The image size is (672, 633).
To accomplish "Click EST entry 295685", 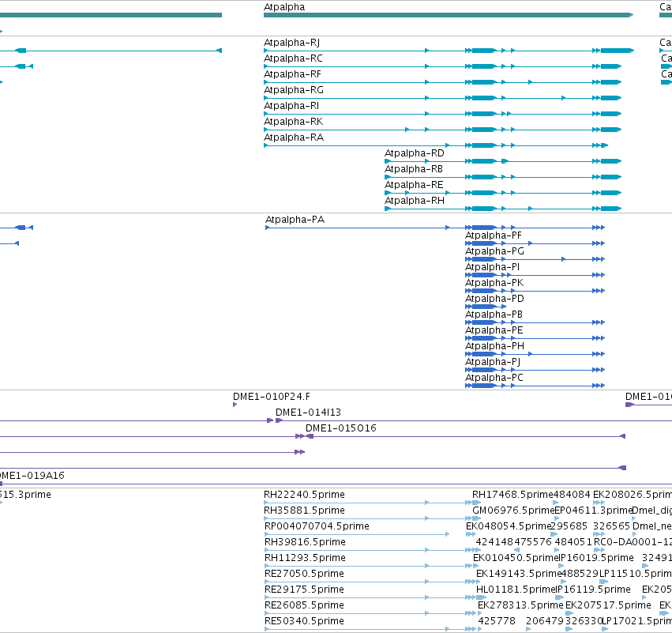I will 569,526.
